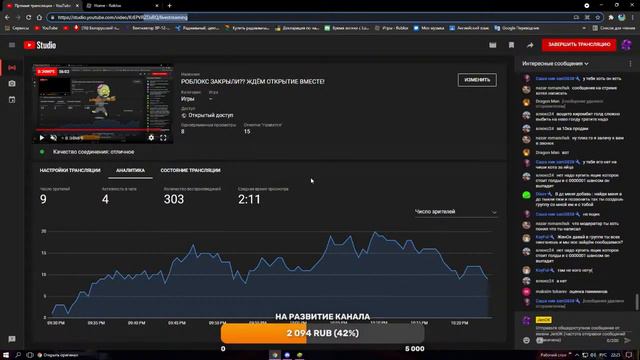Click the Завершить трансляцию button
This screenshot has height=360, width=640.
(x=579, y=44)
